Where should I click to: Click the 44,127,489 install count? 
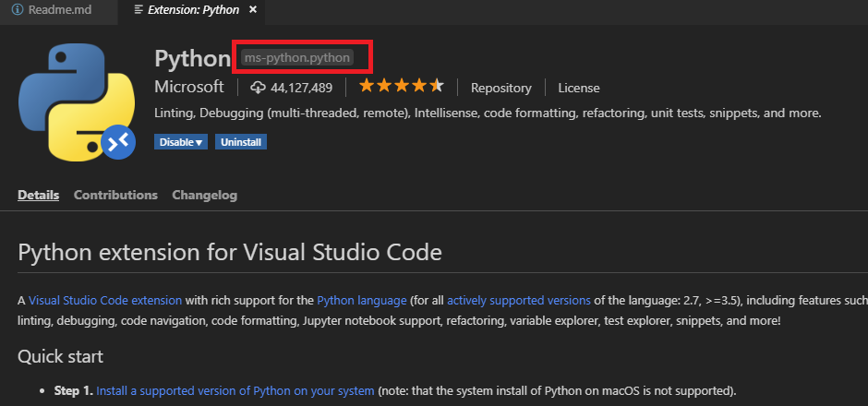(301, 88)
